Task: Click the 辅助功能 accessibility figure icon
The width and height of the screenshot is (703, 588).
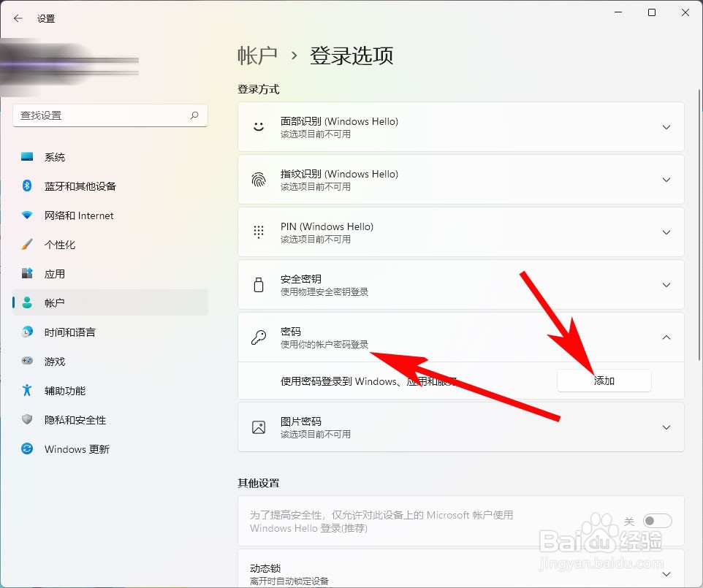Action: 27,390
